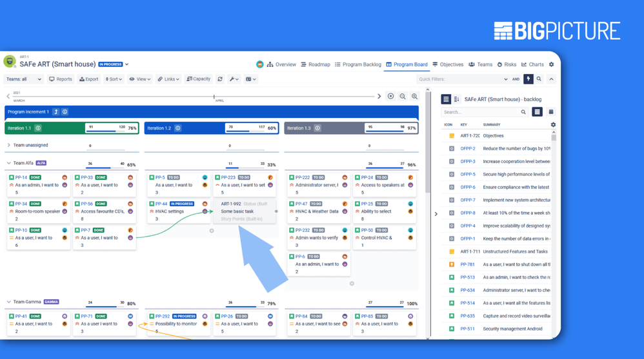Switch to the Risks tab
644x359 pixels.
(x=507, y=64)
